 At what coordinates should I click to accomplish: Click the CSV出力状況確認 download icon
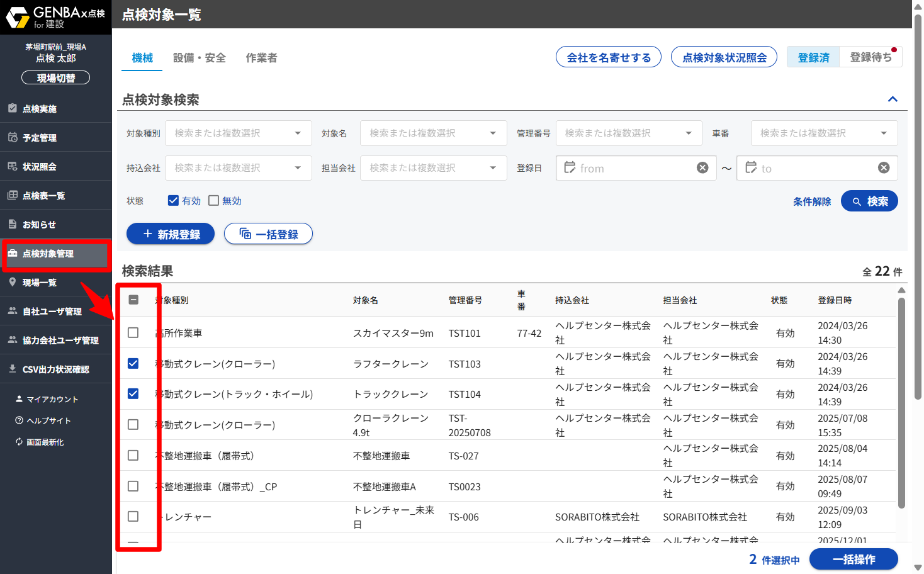pyautogui.click(x=13, y=369)
